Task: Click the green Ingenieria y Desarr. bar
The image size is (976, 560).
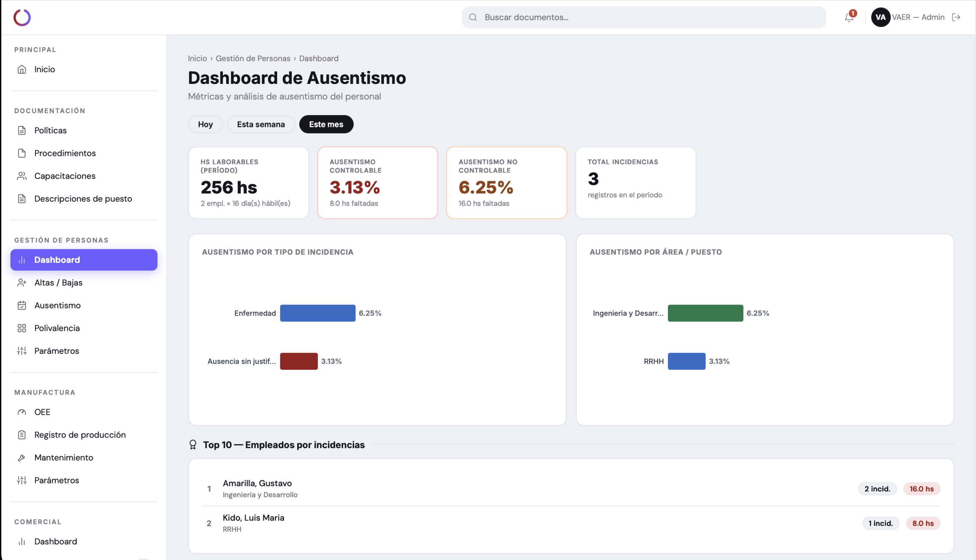Action: pos(706,313)
